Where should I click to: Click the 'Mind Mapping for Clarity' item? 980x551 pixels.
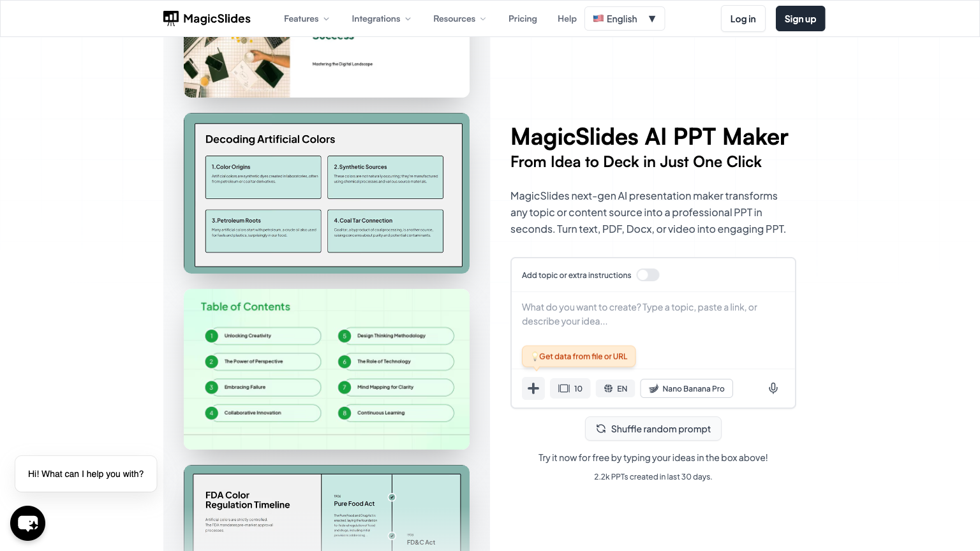385,387
